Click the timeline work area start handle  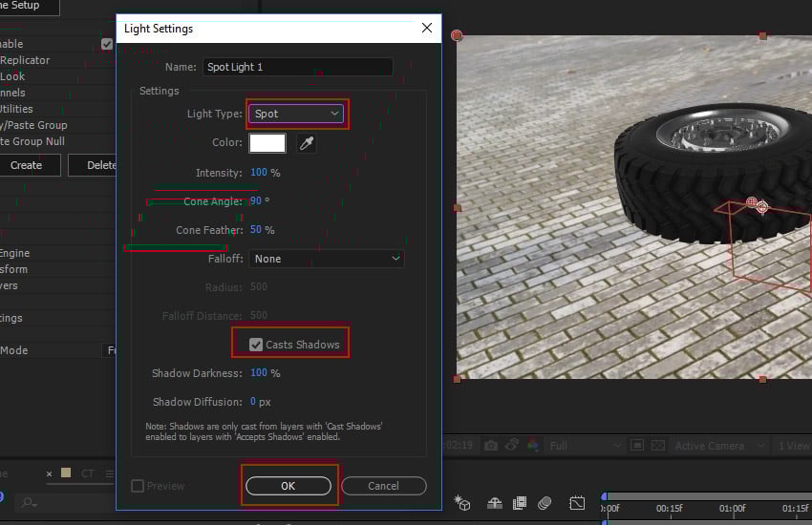point(604,496)
